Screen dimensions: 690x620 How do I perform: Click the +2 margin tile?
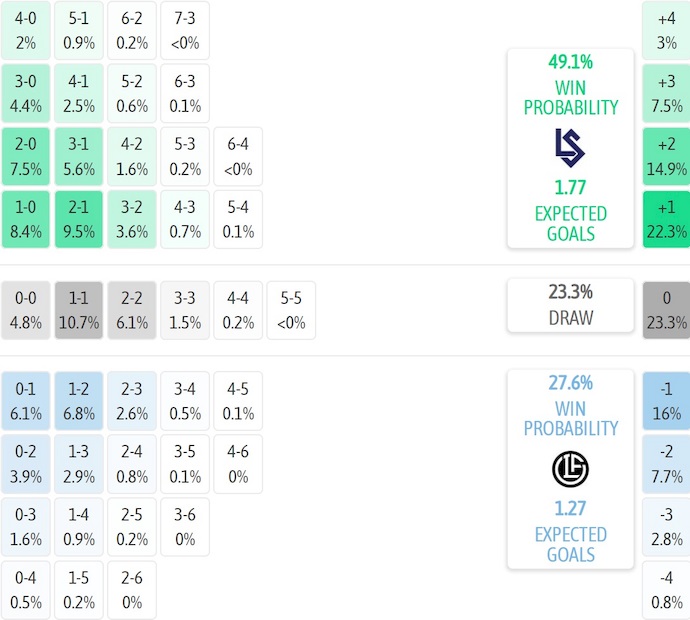(666, 155)
